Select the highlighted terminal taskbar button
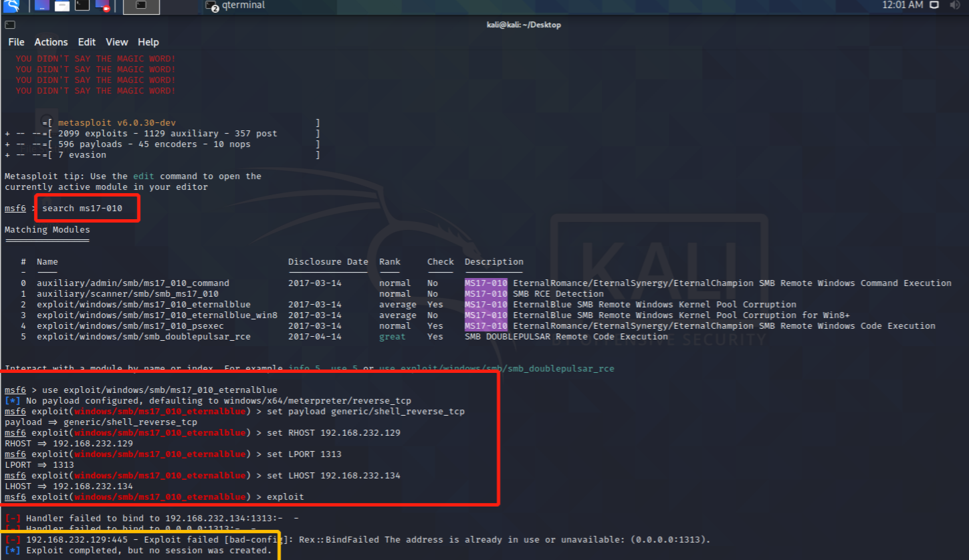969x560 pixels. 142,6
